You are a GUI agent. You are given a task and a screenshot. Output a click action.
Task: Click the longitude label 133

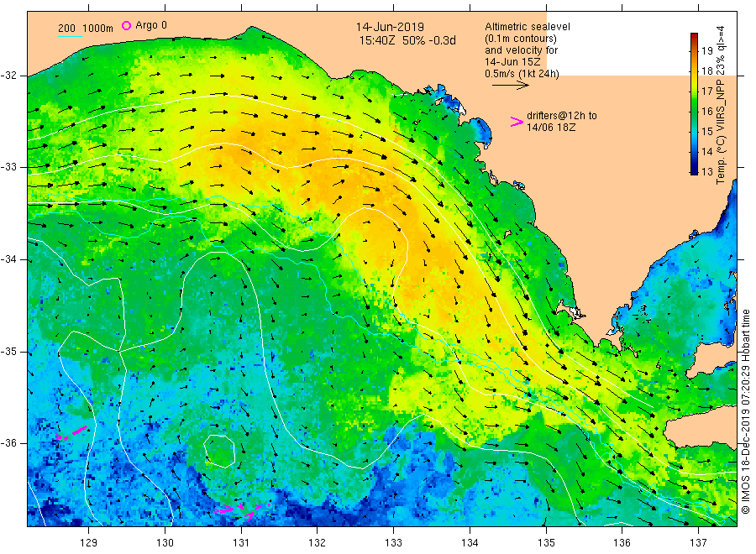click(x=393, y=543)
